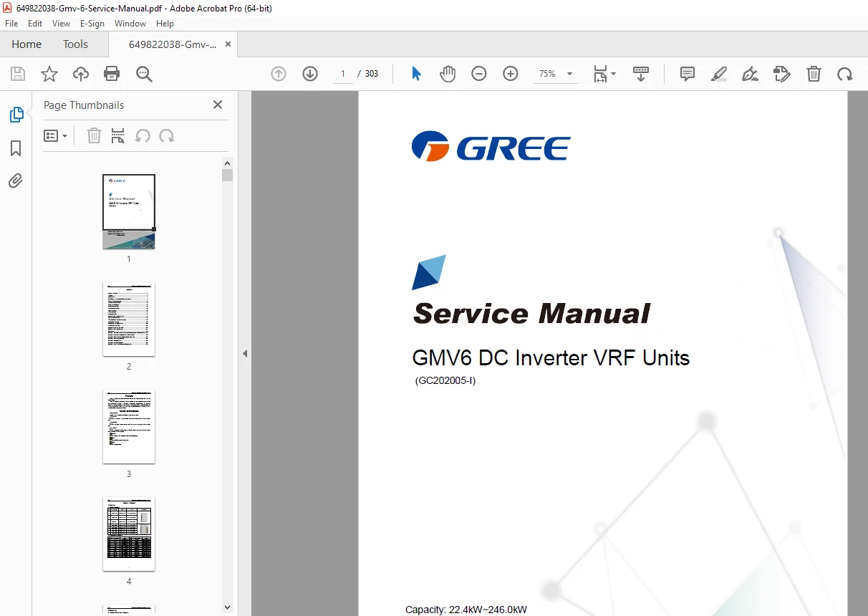868x616 pixels.
Task: Open the View menu
Action: pyautogui.click(x=61, y=24)
